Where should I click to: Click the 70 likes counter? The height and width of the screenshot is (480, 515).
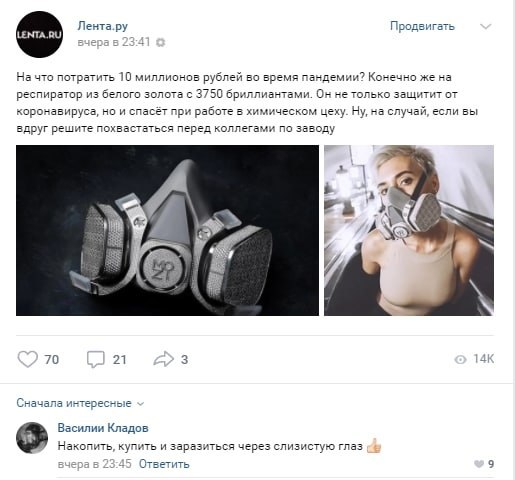[52, 360]
